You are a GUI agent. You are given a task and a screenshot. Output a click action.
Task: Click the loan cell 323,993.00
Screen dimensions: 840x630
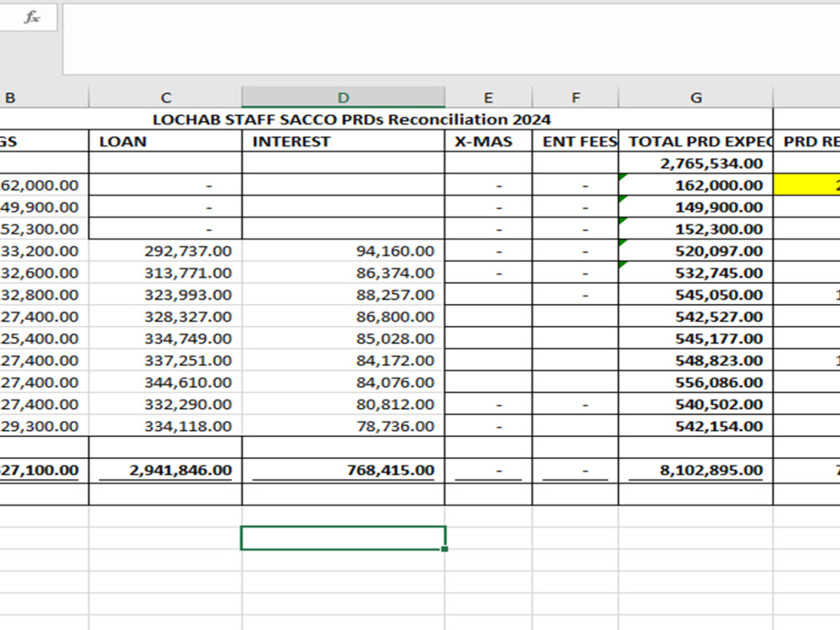tap(165, 295)
